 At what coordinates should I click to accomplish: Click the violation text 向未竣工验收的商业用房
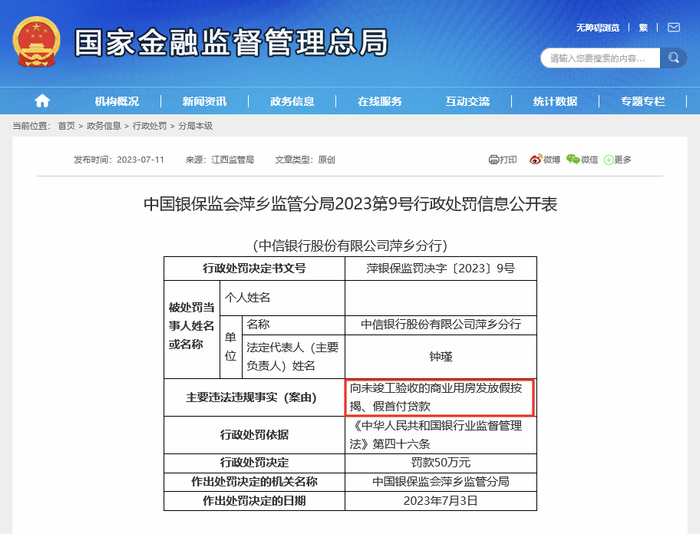click(x=440, y=397)
